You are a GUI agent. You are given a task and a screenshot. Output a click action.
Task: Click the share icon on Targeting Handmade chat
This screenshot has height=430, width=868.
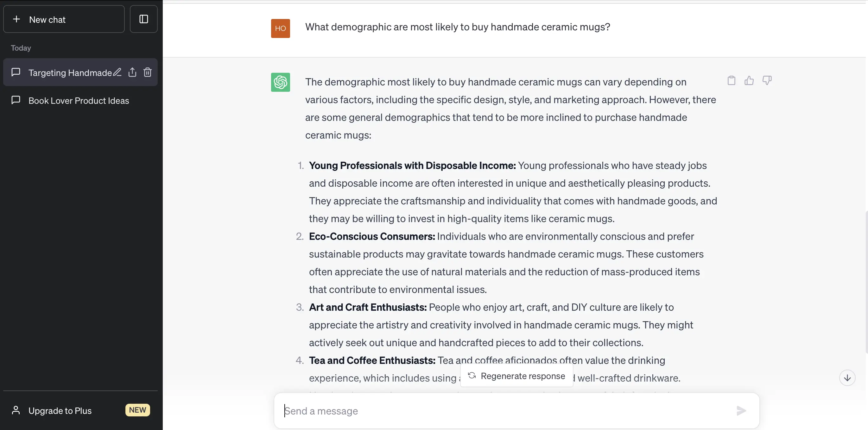[x=132, y=72]
